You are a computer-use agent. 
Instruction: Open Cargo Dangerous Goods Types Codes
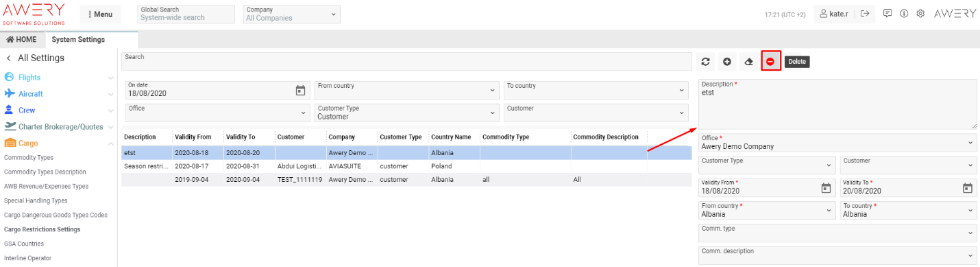pyautogui.click(x=56, y=215)
